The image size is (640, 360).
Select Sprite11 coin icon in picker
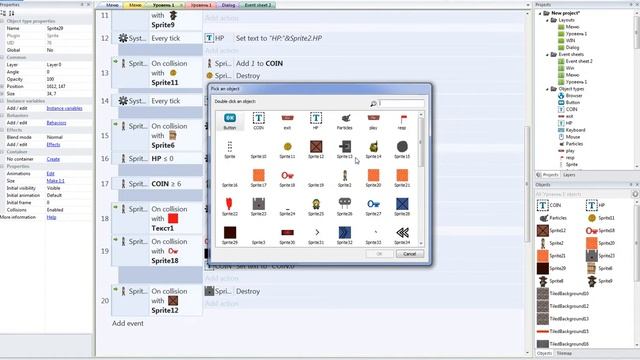[287, 150]
